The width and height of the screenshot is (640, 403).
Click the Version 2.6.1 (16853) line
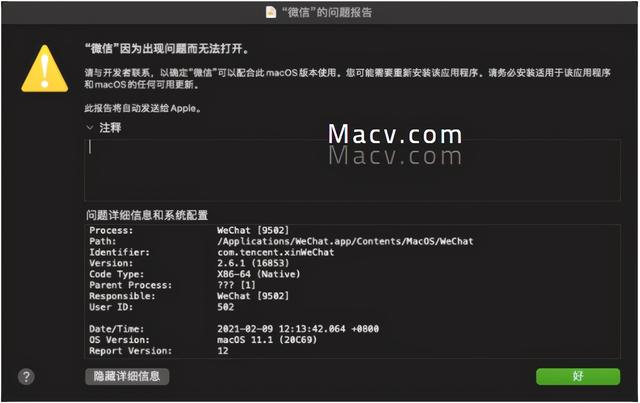coord(189,263)
